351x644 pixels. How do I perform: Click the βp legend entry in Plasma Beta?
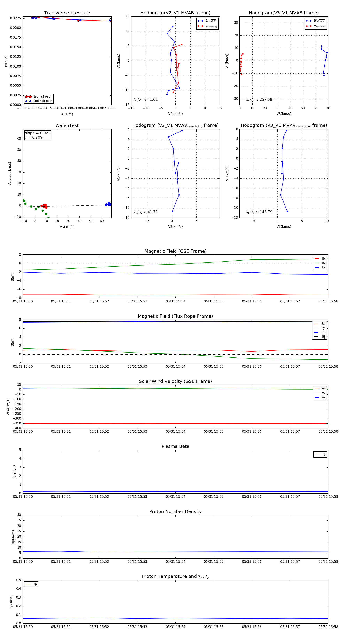point(320,454)
